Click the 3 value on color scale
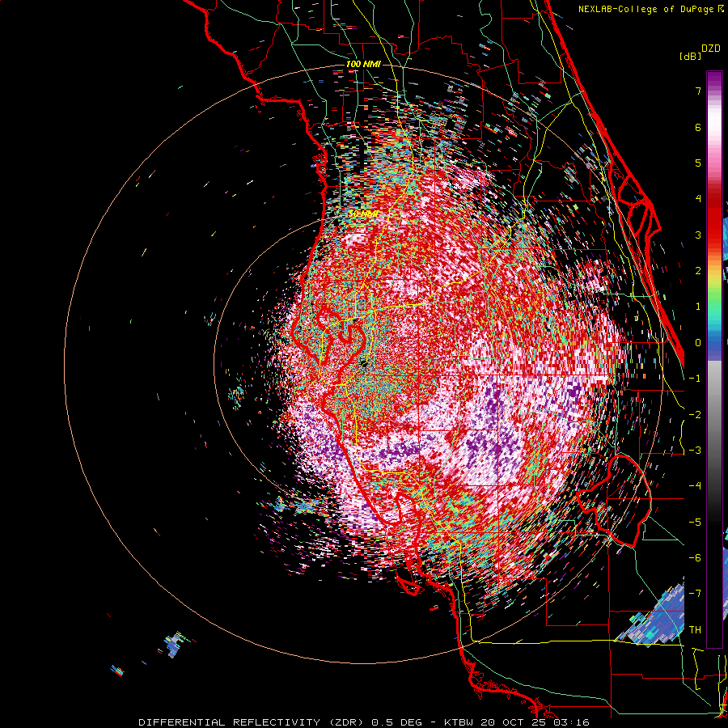728x728 pixels. click(698, 235)
